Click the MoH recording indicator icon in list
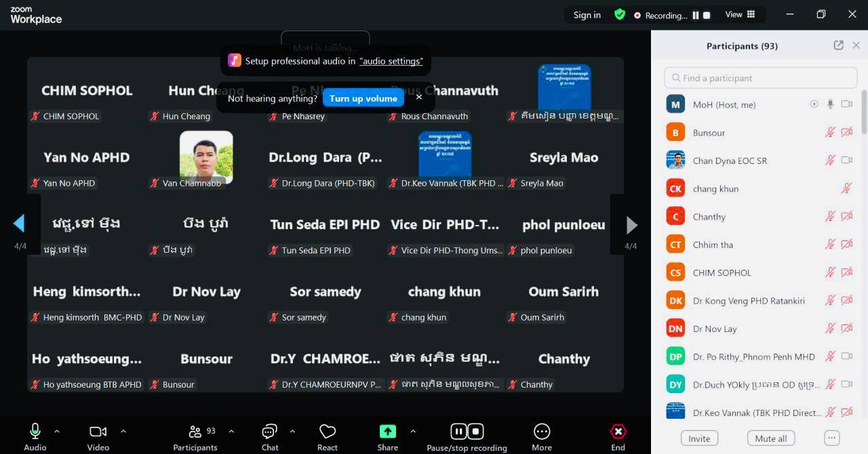The width and height of the screenshot is (868, 454). 814,104
